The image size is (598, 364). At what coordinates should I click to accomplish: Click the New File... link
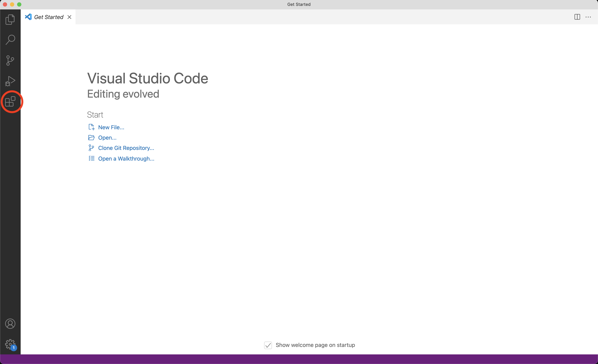click(x=111, y=127)
